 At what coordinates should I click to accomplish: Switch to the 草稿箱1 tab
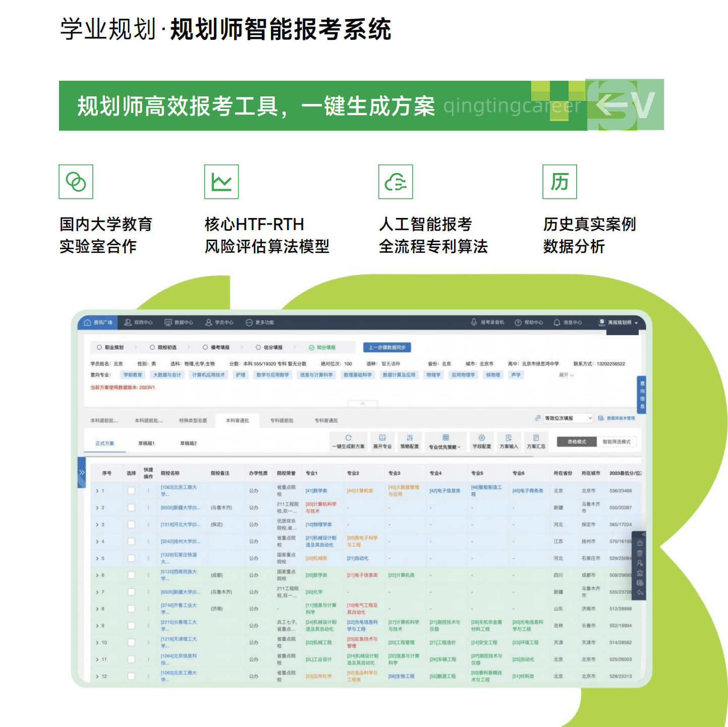pos(146,443)
